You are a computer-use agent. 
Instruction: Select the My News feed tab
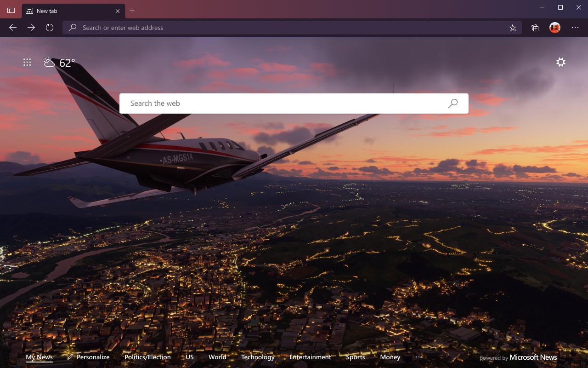tap(39, 357)
